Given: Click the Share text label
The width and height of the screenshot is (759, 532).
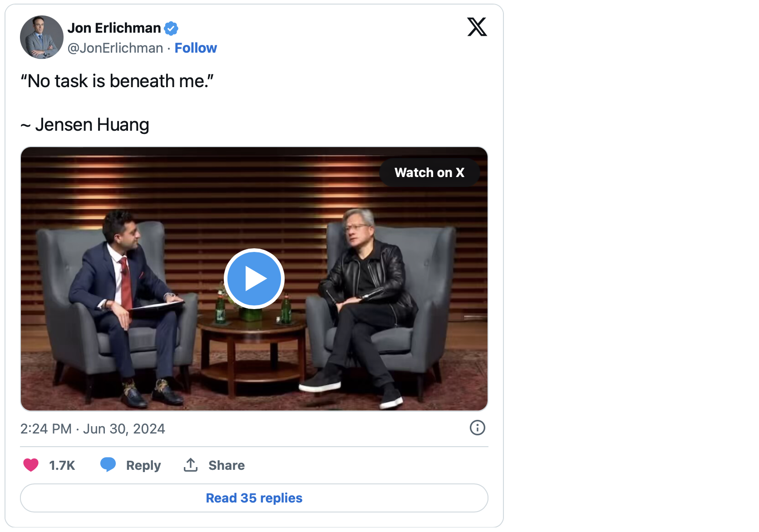Looking at the screenshot, I should tap(227, 465).
